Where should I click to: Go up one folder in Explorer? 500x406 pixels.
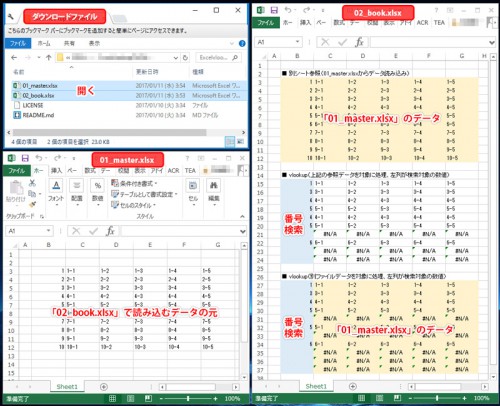49,57
